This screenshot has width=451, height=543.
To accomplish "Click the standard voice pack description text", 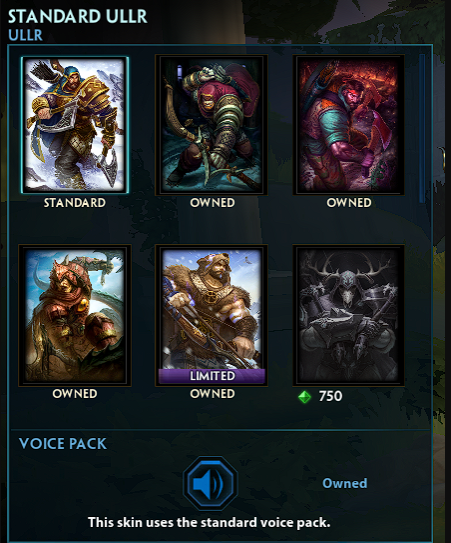I will [209, 522].
